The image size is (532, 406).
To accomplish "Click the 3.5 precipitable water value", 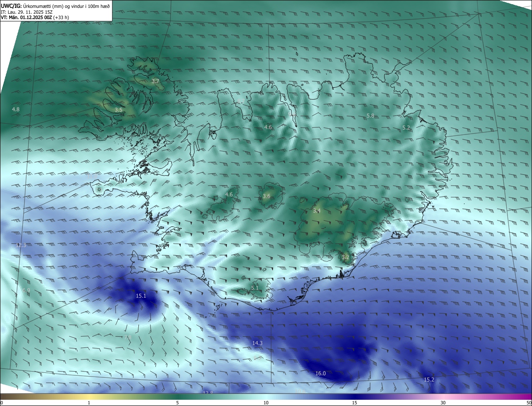I will click(x=119, y=110).
